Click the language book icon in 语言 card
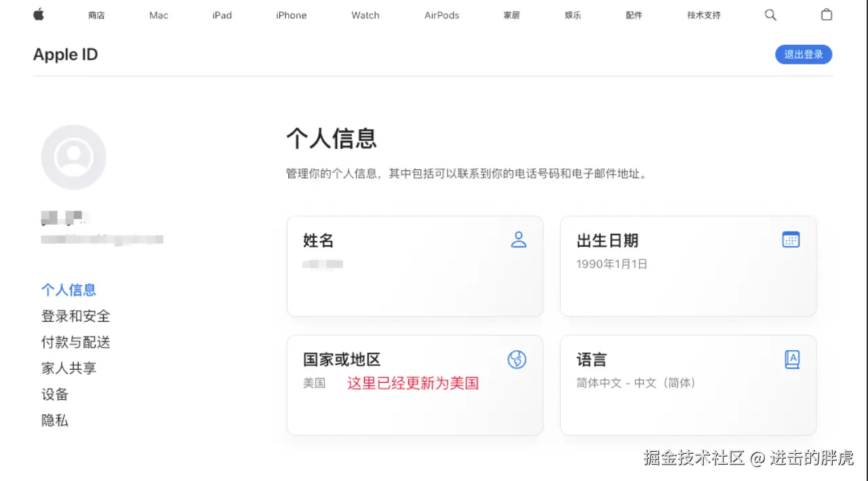Screen dimensions: 868x481 pos(792,359)
